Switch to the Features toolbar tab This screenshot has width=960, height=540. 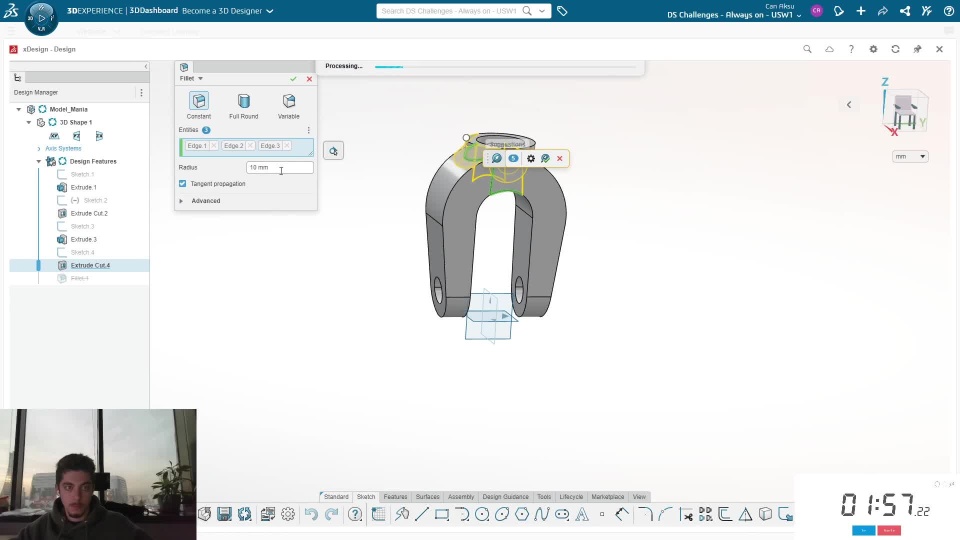[x=396, y=497]
